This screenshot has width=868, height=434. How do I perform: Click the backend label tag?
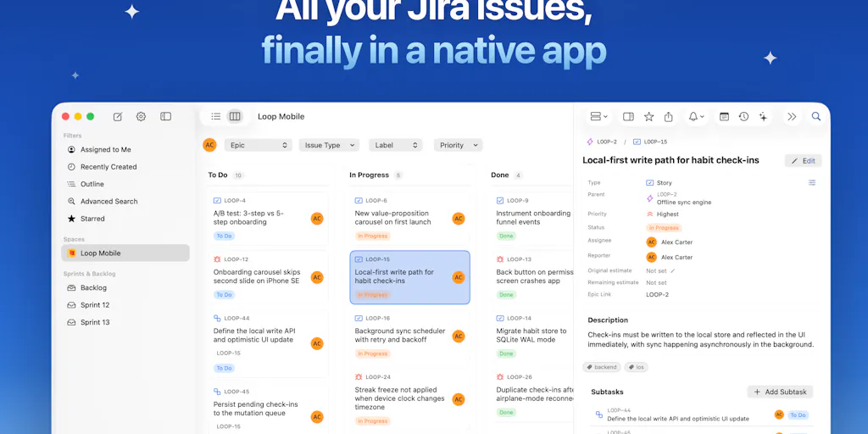(x=602, y=367)
